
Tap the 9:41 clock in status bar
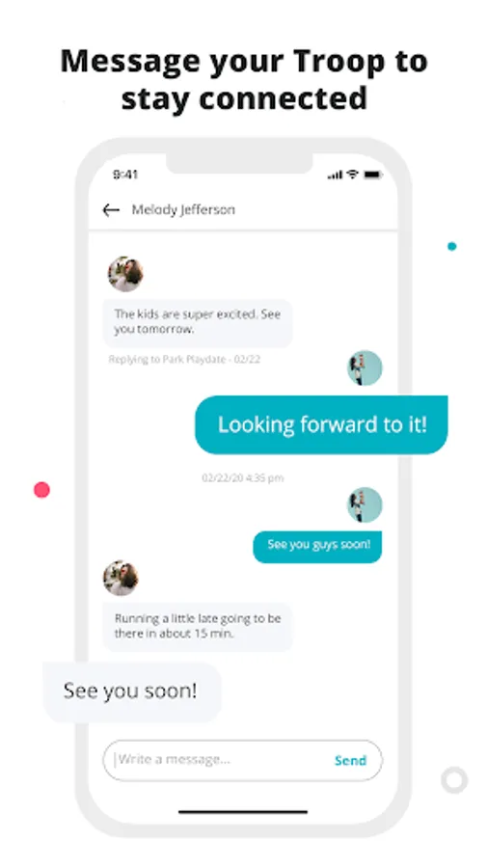pos(125,175)
